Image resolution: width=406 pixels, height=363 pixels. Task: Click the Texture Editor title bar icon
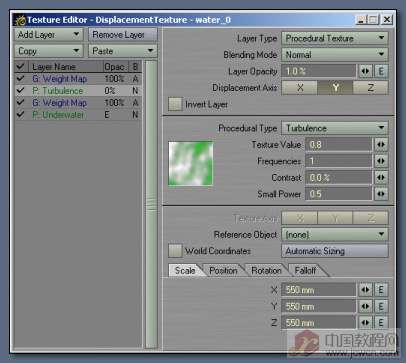[20, 20]
